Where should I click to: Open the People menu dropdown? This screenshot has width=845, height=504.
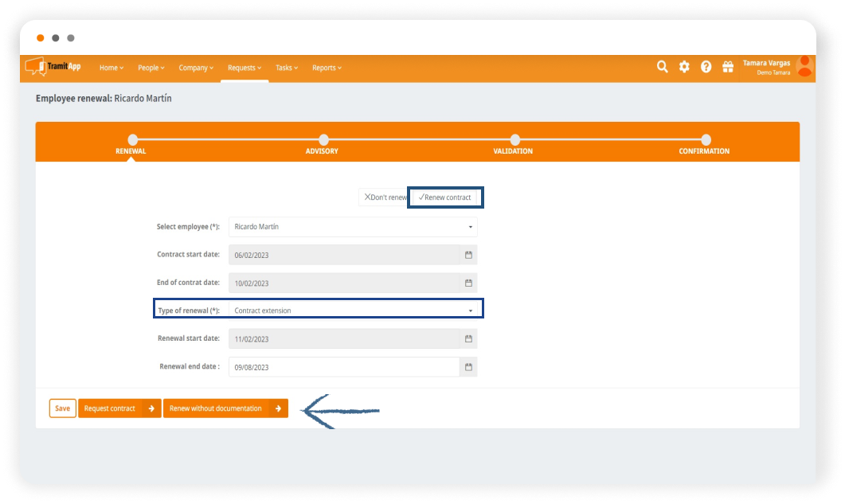tap(151, 68)
